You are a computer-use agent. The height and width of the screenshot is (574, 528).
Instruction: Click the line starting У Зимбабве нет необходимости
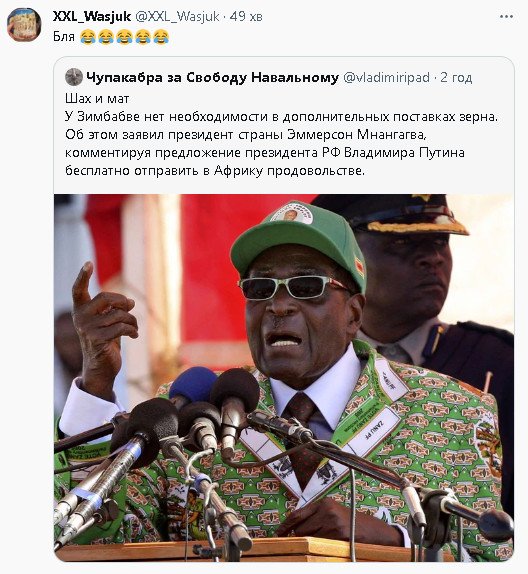click(282, 116)
